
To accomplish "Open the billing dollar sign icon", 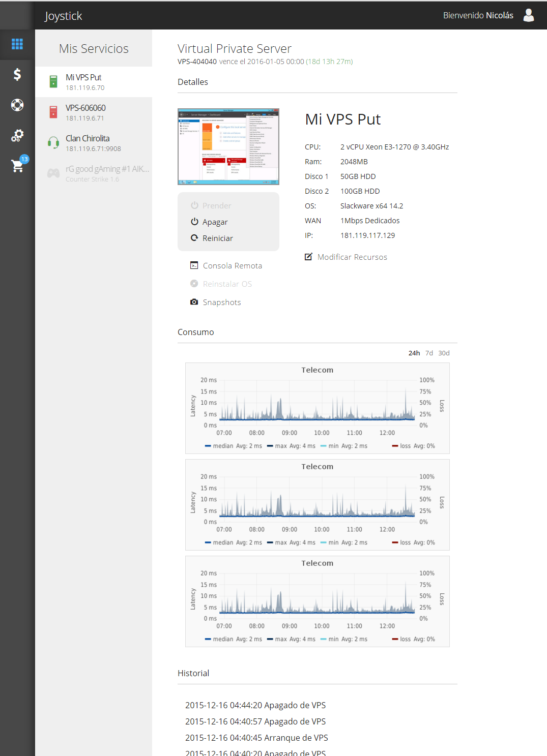I will 17,75.
